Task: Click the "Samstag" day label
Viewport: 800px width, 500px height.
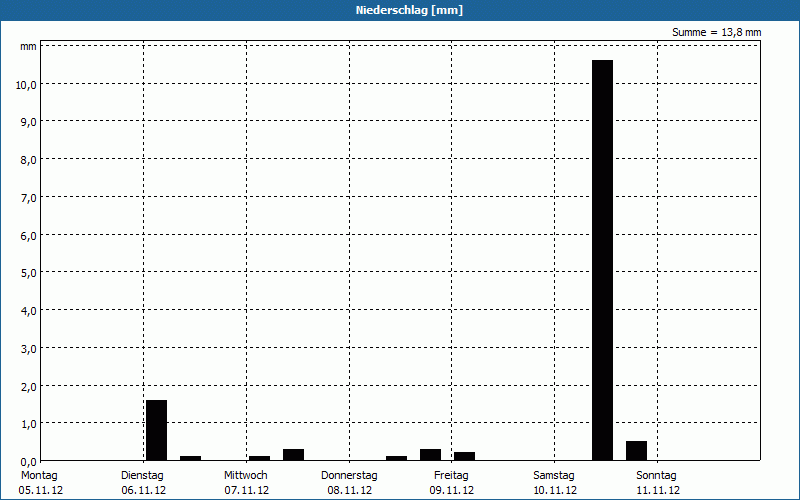Action: click(x=554, y=476)
